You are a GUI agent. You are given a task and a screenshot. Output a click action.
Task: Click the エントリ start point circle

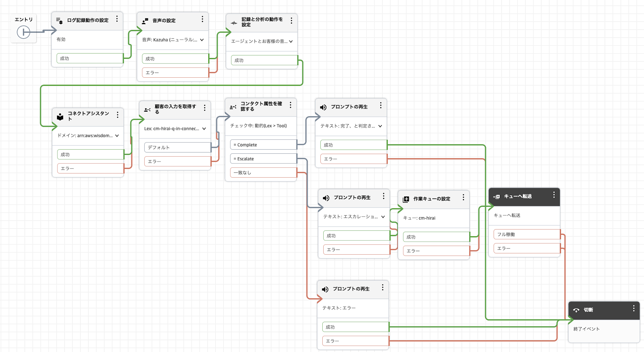[24, 32]
